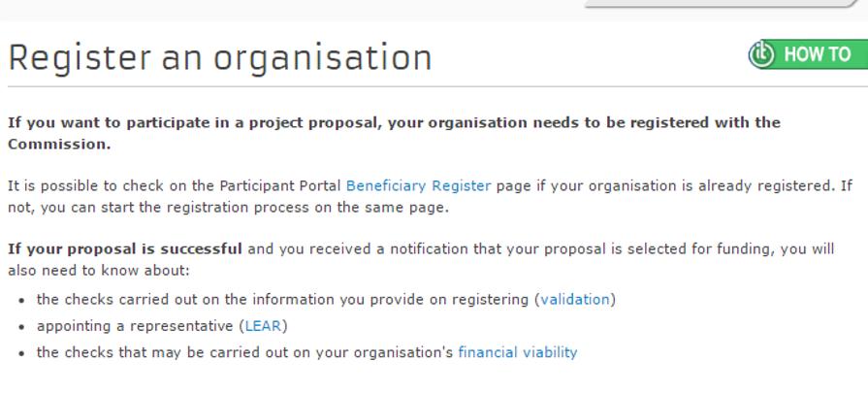Follow the validation link
Image resolution: width=868 pixels, height=394 pixels.
pyautogui.click(x=574, y=299)
